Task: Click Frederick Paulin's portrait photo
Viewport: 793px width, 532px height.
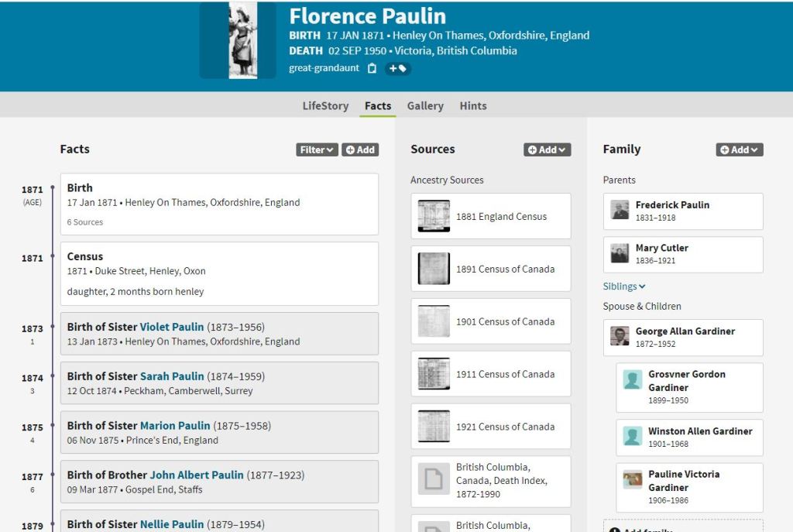Action: [x=620, y=210]
